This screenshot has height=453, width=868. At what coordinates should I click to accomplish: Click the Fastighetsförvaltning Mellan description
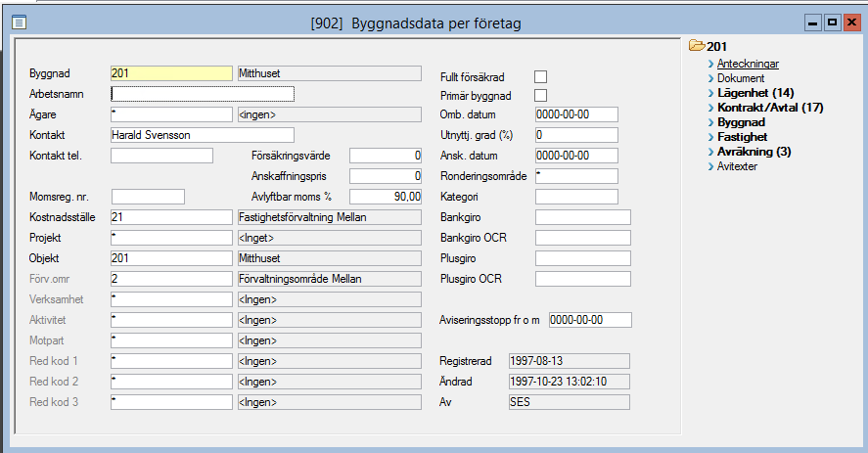pyautogui.click(x=330, y=217)
